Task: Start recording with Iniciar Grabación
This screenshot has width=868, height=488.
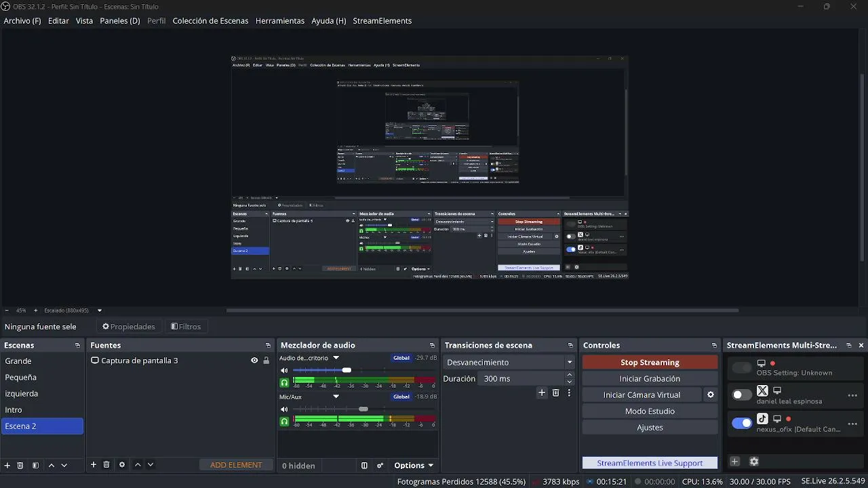Action: [650, 379]
